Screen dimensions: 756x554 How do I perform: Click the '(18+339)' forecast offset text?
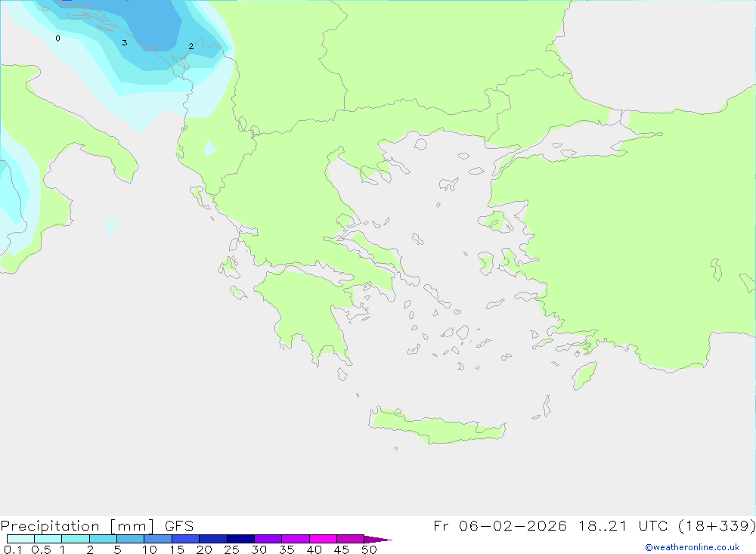(717, 525)
